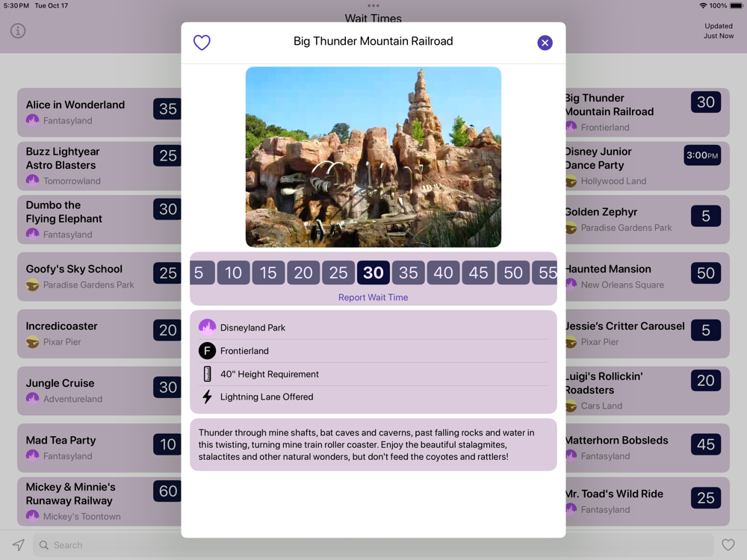Tap the Disneyland Park castle icon
Screen dimensions: 747x560
(207, 327)
